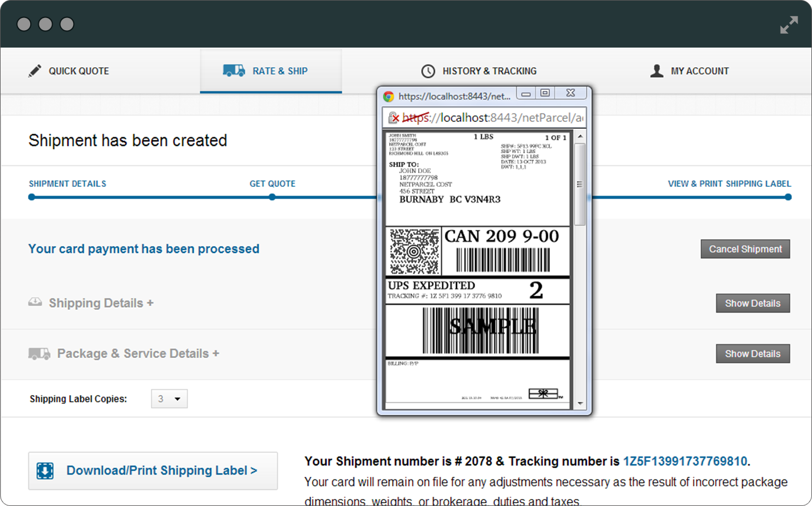The width and height of the screenshot is (812, 506).
Task: Click the insecure certificate lock icon
Action: pyautogui.click(x=394, y=118)
